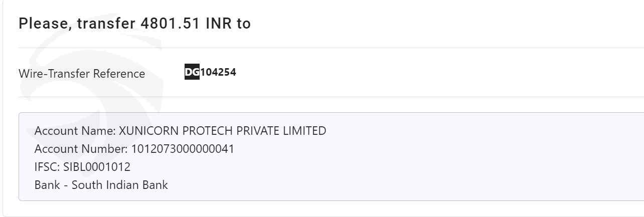Select the highlighted DG prefix
This screenshot has width=644, height=217.
click(x=192, y=72)
